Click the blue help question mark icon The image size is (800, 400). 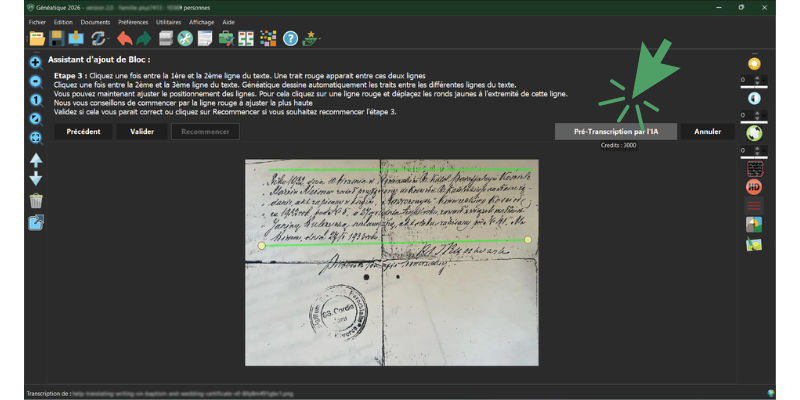point(291,39)
